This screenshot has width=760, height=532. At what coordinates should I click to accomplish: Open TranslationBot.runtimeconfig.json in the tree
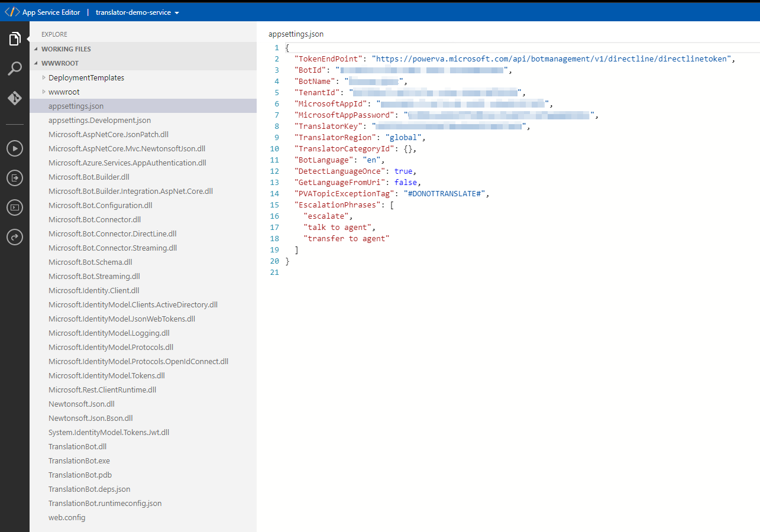[105, 503]
